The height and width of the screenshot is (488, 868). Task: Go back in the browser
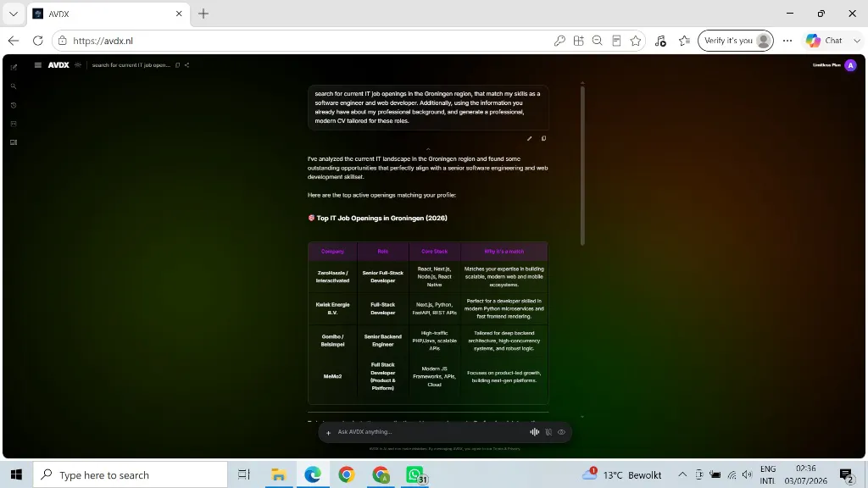click(x=14, y=41)
